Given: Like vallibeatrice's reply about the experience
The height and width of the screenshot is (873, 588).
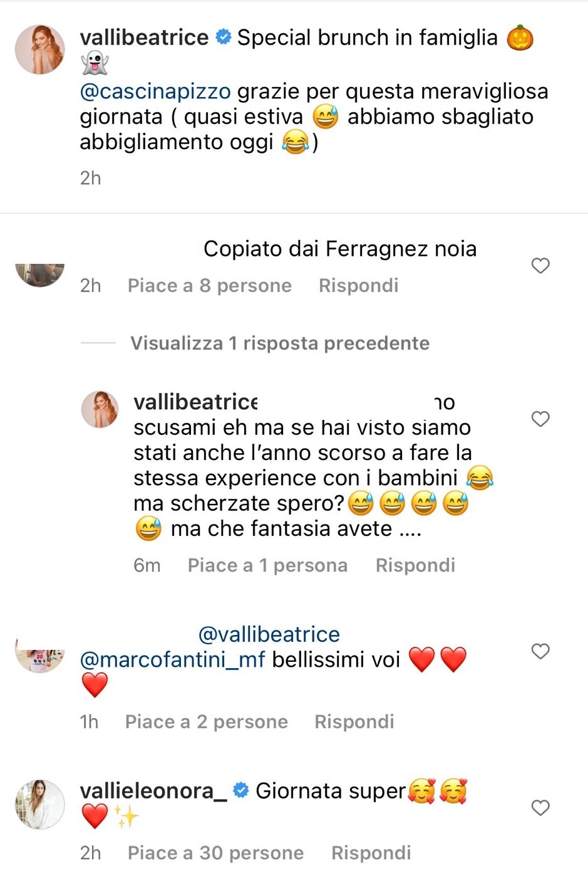Looking at the screenshot, I should tap(540, 419).
